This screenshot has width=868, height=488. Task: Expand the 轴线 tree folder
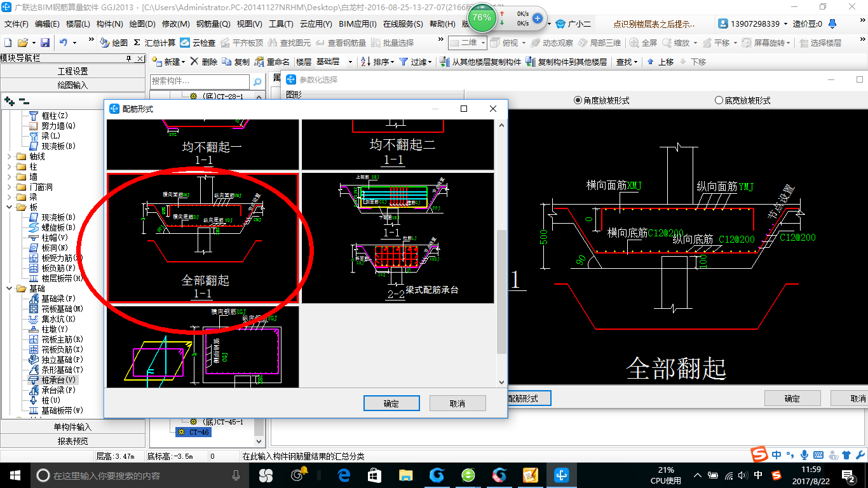8,156
